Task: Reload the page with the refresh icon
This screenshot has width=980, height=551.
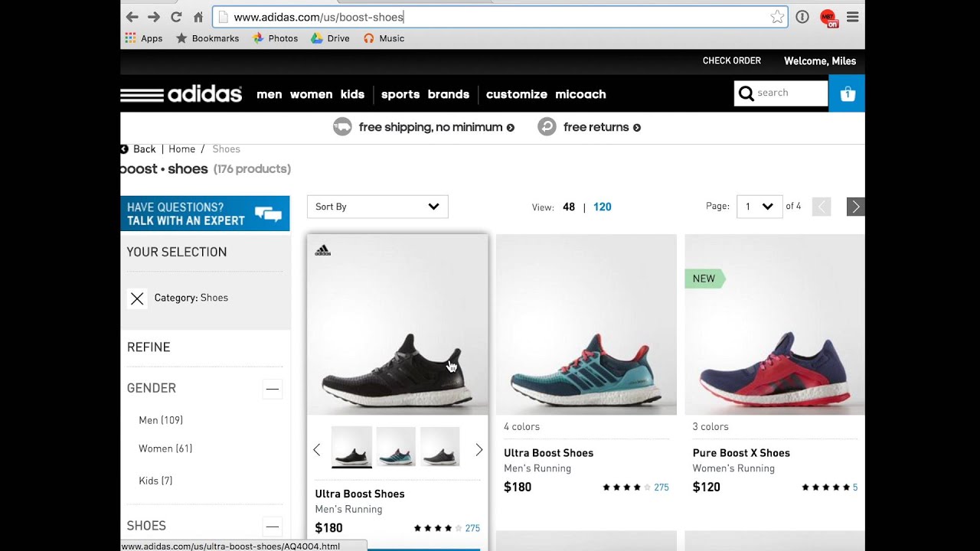Action: pos(176,17)
